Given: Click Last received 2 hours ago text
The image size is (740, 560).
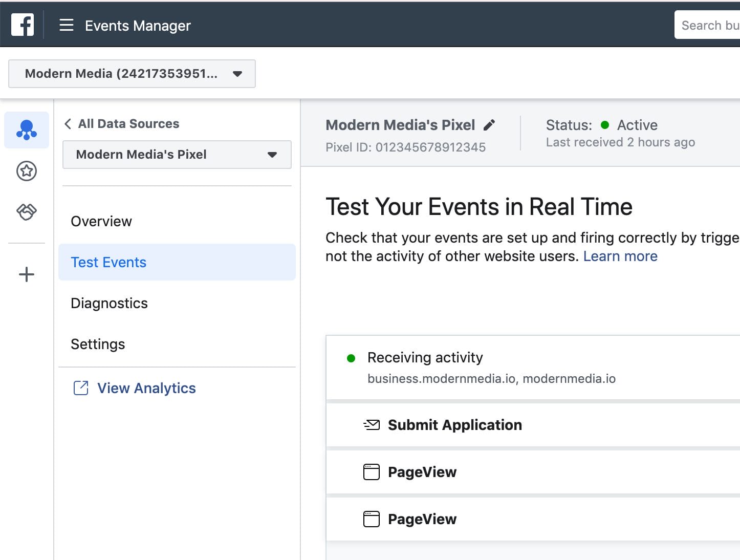Looking at the screenshot, I should (x=620, y=142).
